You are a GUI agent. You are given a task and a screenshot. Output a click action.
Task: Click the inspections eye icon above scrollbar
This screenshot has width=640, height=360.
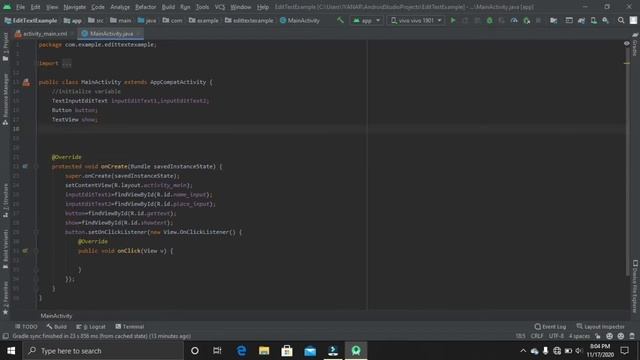627,43
